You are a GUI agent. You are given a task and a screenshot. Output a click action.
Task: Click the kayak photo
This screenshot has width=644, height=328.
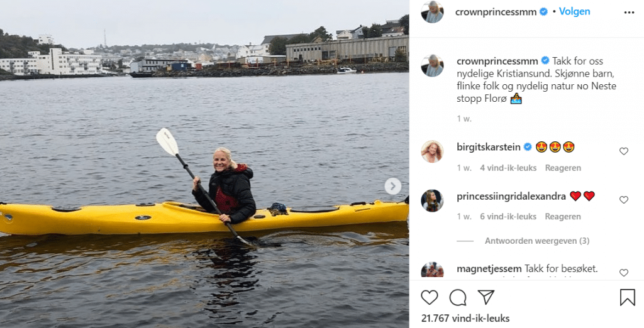coord(204,164)
